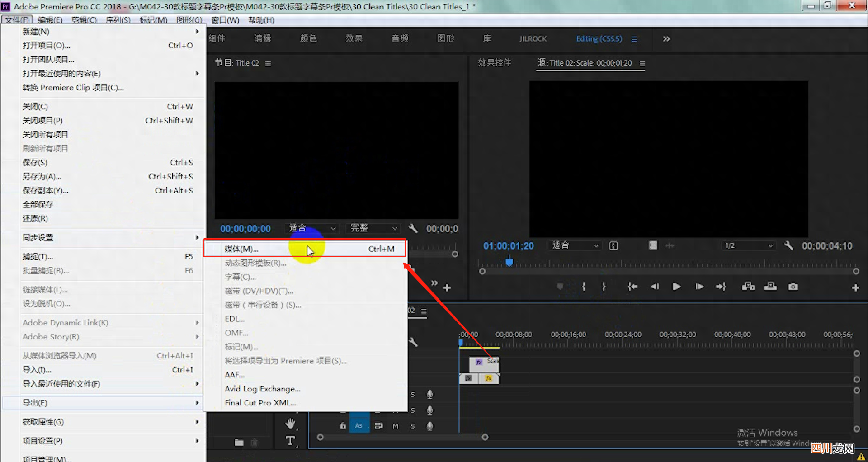Mark Out point in Source monitor

pyautogui.click(x=604, y=287)
